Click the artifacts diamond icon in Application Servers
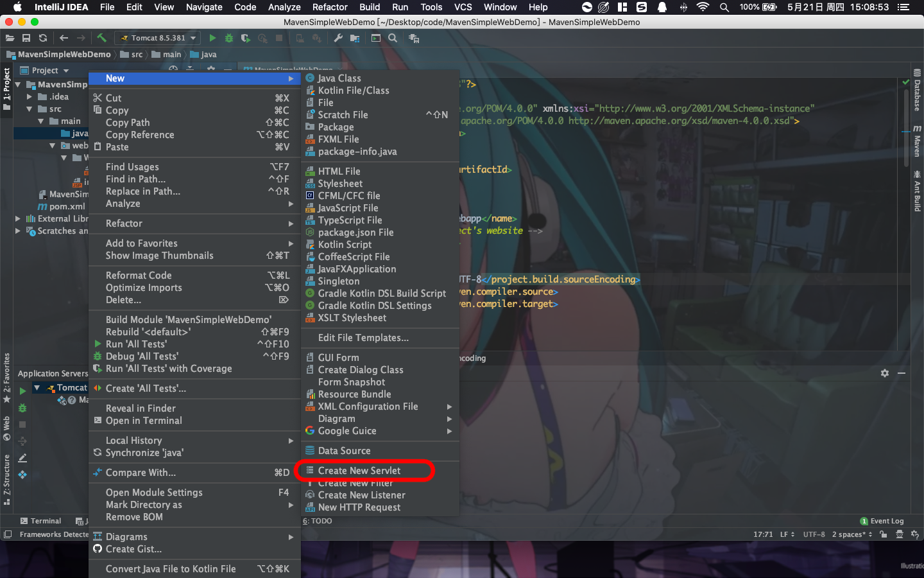 (x=22, y=475)
